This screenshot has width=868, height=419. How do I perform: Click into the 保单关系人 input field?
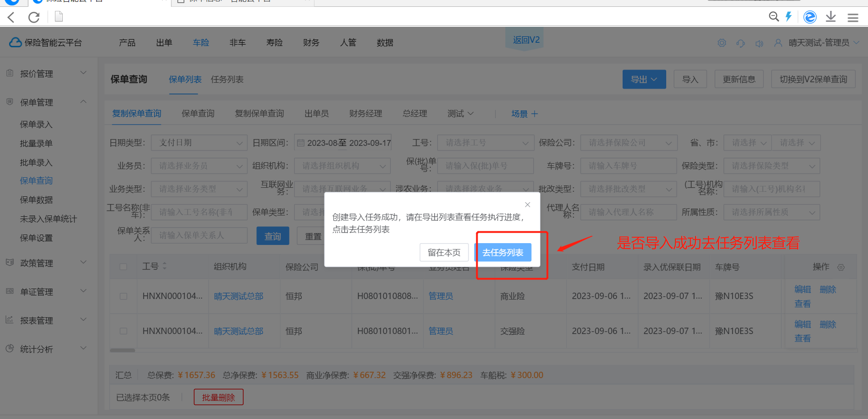tap(199, 235)
